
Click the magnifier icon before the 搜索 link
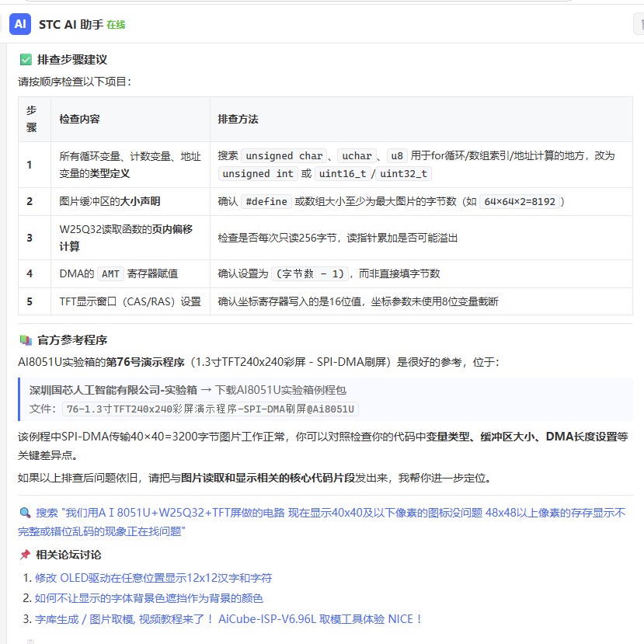(x=25, y=513)
